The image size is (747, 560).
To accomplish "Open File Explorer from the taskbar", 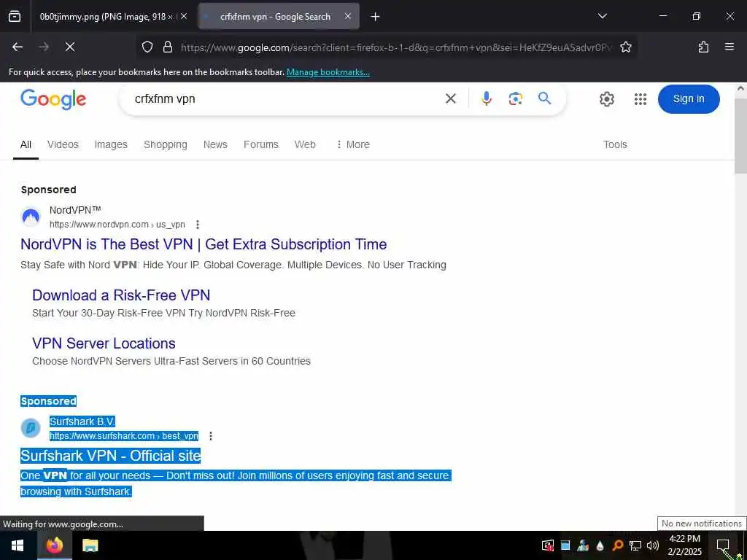I will pyautogui.click(x=90, y=545).
